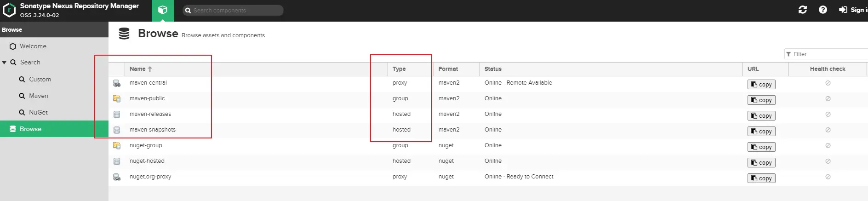The height and width of the screenshot is (201, 868).
Task: Open the maven-releases repository row
Action: pyautogui.click(x=488, y=115)
